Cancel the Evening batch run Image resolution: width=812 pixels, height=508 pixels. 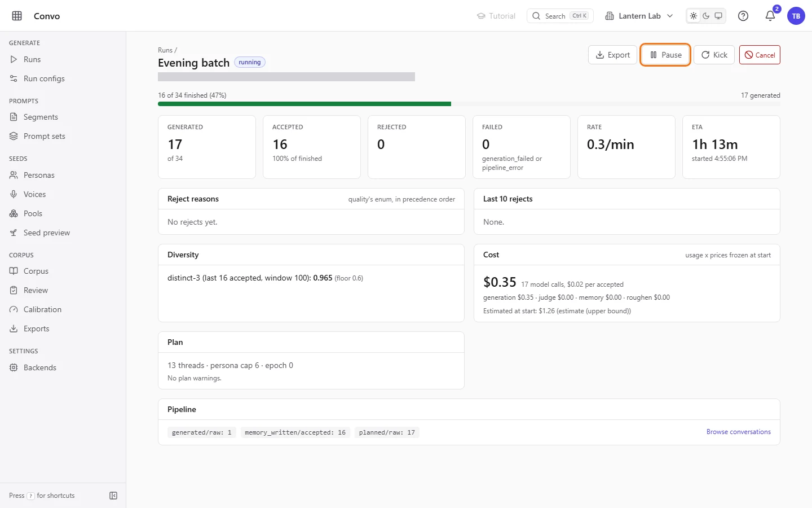[x=760, y=55]
